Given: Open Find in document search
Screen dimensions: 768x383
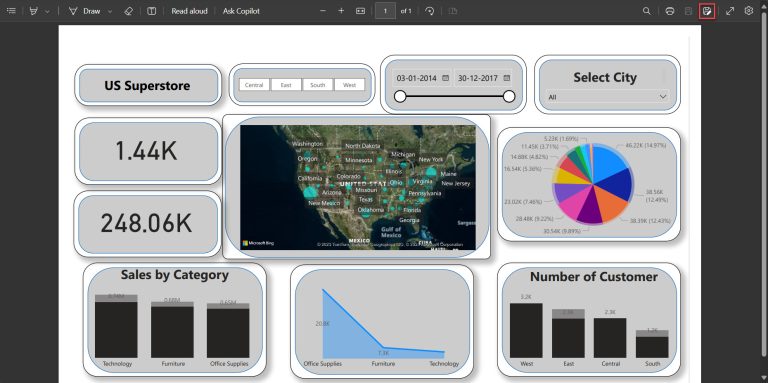Looking at the screenshot, I should tap(647, 11).
